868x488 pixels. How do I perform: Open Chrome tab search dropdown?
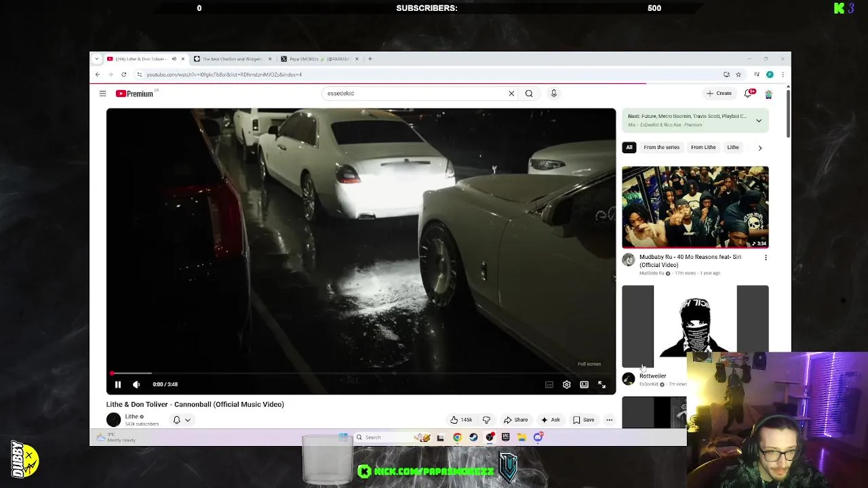tap(96, 59)
